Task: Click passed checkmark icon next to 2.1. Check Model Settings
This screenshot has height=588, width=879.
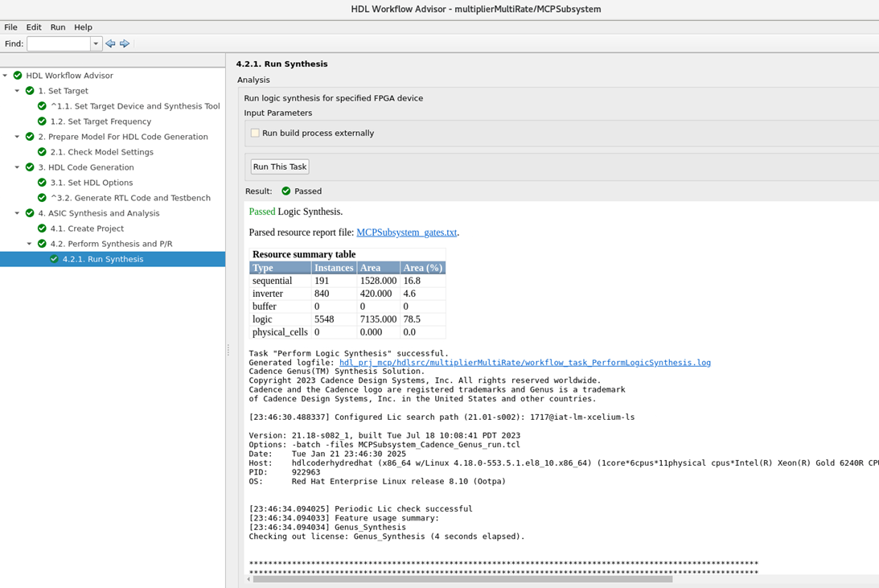Action: [43, 152]
